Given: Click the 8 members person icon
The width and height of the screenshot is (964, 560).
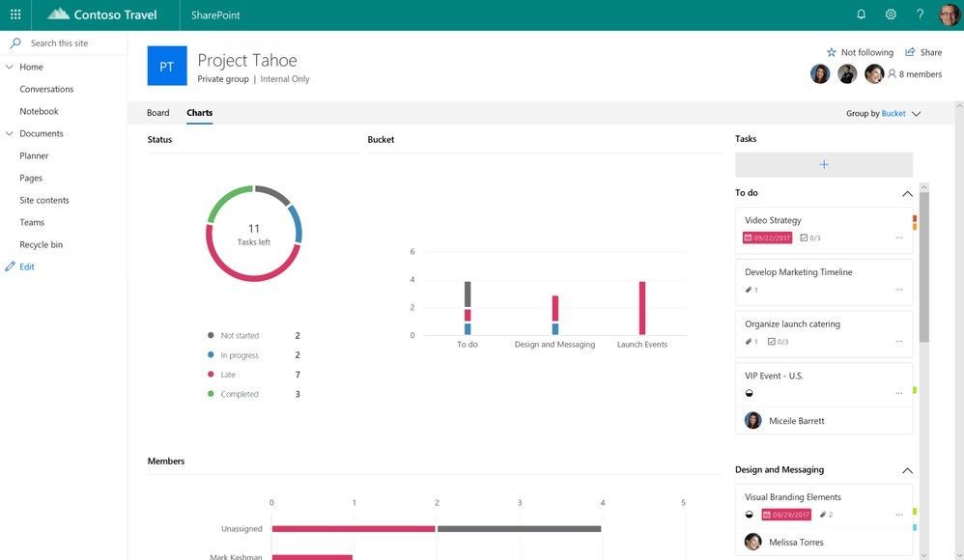Looking at the screenshot, I should click(892, 73).
